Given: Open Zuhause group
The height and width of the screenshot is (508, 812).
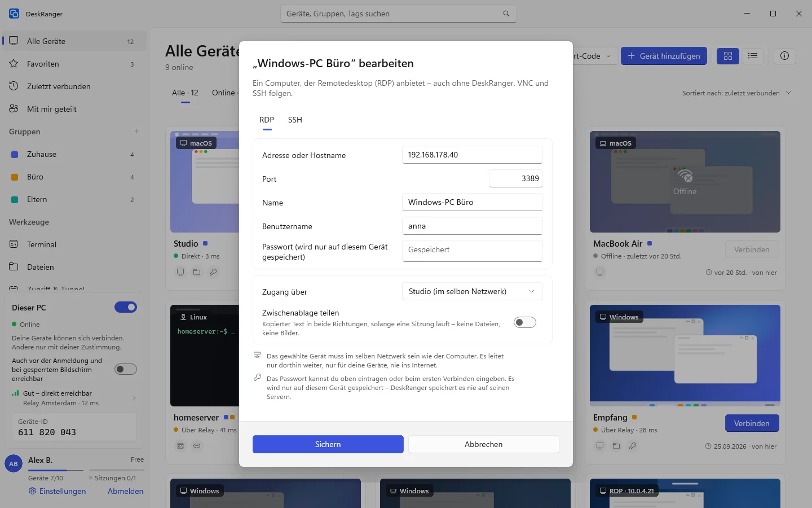Looking at the screenshot, I should point(73,154).
